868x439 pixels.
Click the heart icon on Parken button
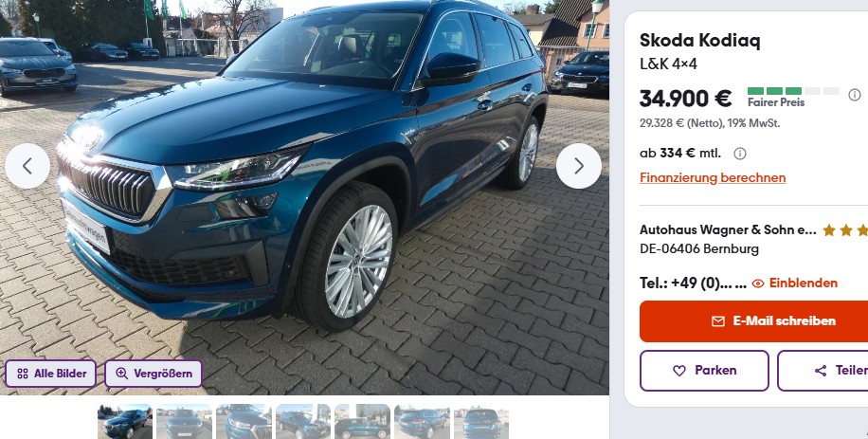pyautogui.click(x=679, y=371)
